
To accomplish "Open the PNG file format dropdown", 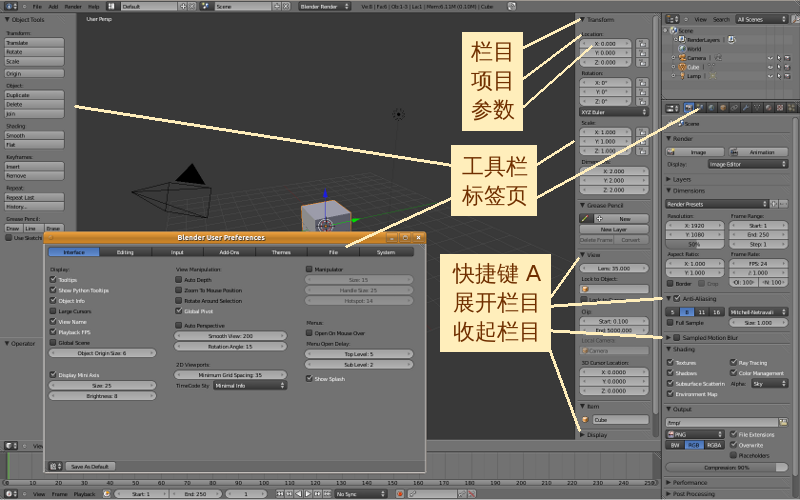I will (695, 434).
